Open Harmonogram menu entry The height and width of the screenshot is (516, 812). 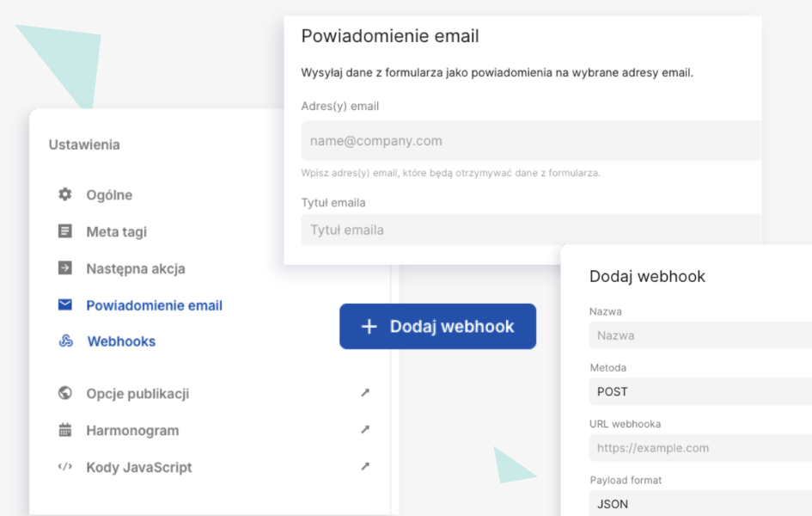click(132, 431)
